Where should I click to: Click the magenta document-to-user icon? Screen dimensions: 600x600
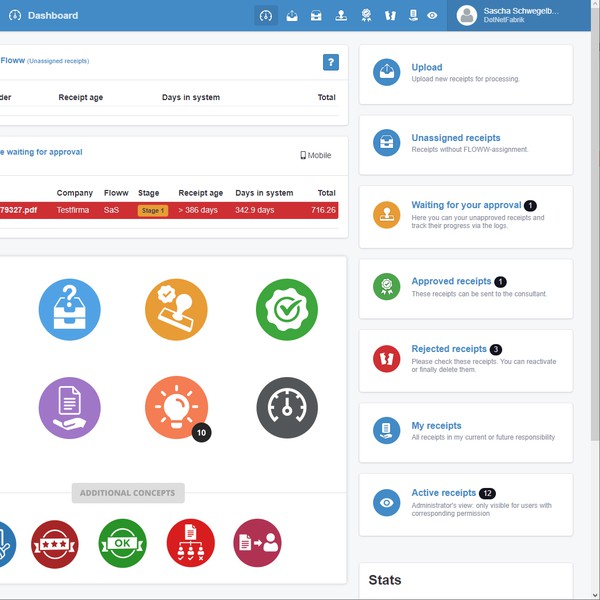257,543
